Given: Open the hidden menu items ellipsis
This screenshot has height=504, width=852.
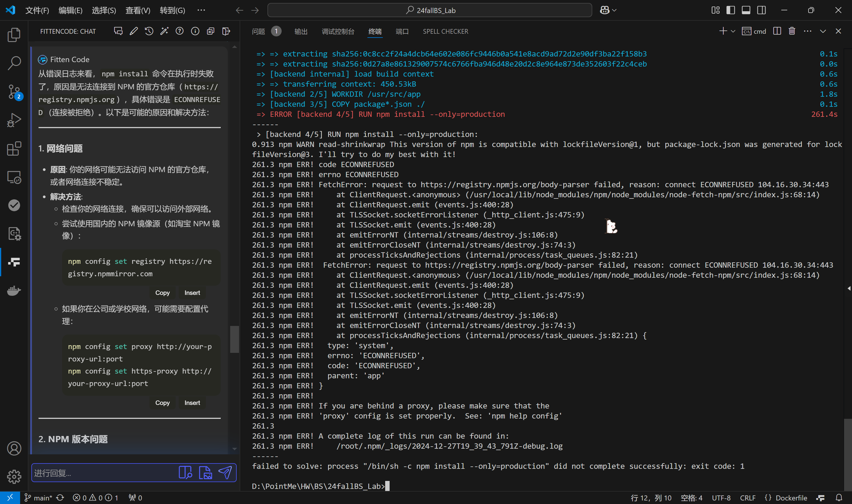Looking at the screenshot, I should tap(201, 10).
